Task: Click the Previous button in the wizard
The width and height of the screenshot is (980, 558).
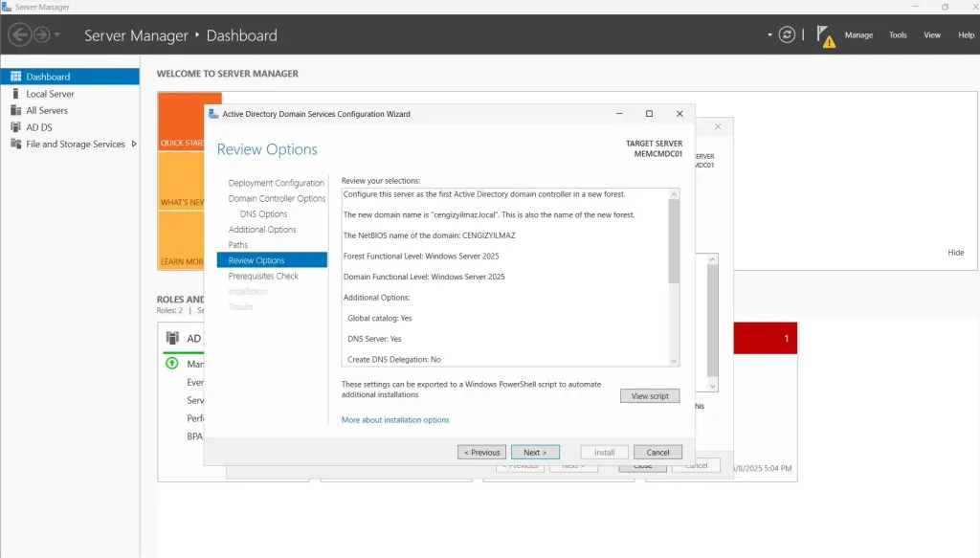Action: coord(481,453)
